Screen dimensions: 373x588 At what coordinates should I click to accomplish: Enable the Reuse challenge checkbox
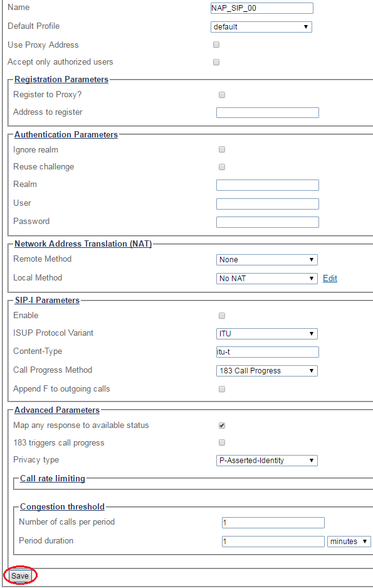tap(222, 167)
